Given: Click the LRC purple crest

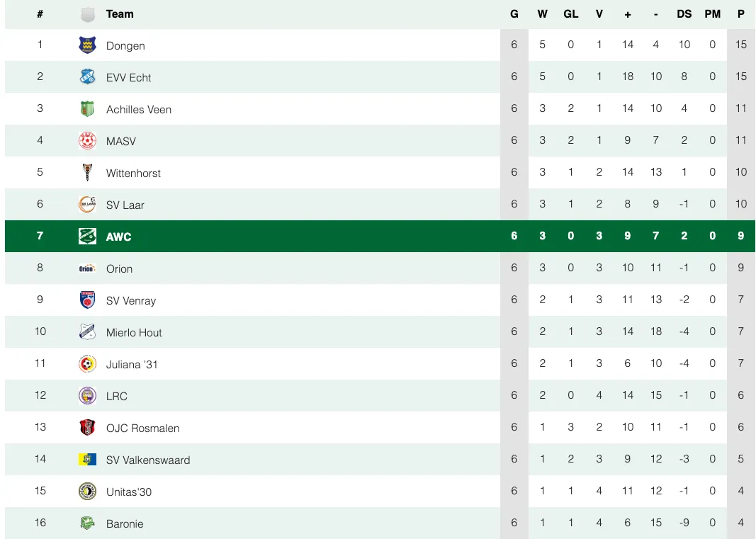Looking at the screenshot, I should [87, 395].
